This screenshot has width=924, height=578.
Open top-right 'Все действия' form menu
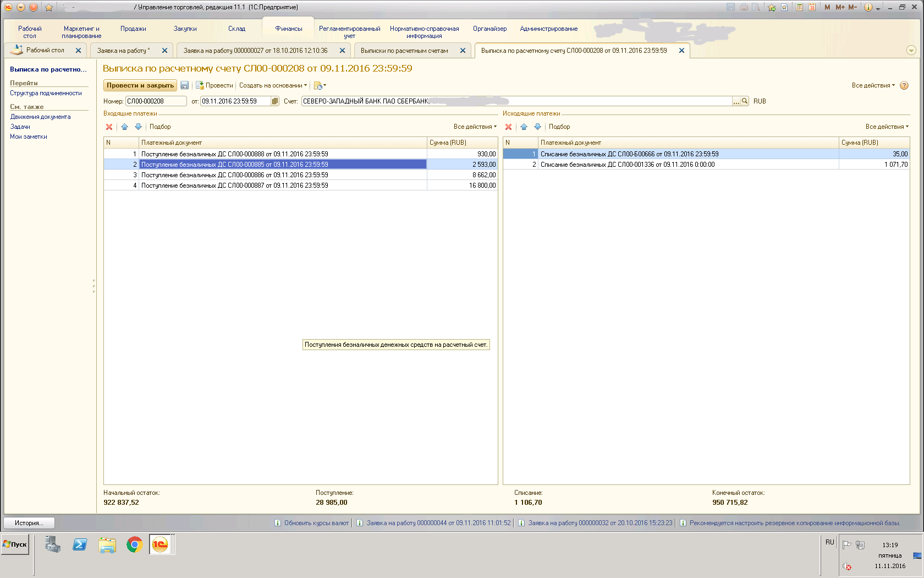point(873,85)
